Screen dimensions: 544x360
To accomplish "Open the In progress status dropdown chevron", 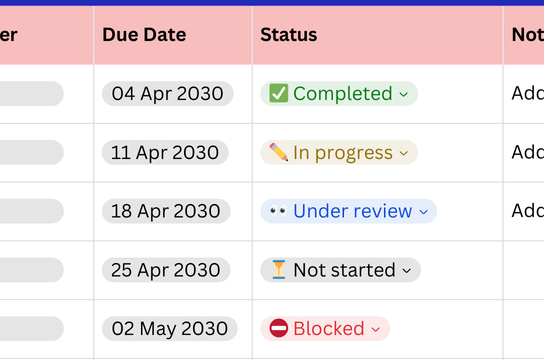I will 403,153.
